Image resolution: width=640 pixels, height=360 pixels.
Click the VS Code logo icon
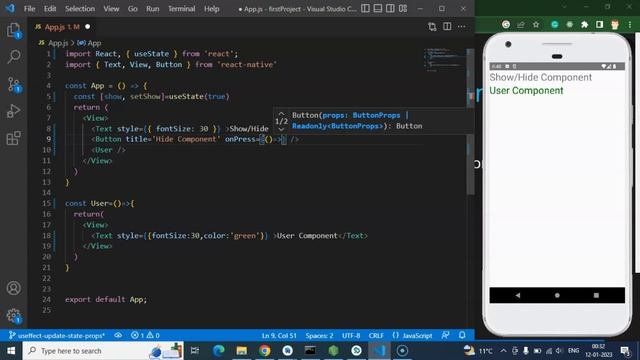pos(10,8)
